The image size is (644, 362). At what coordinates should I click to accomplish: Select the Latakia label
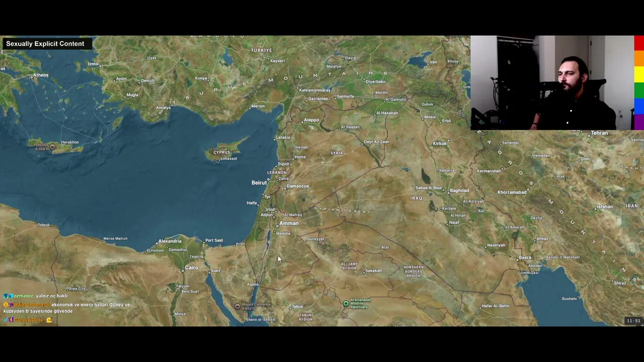click(x=283, y=137)
